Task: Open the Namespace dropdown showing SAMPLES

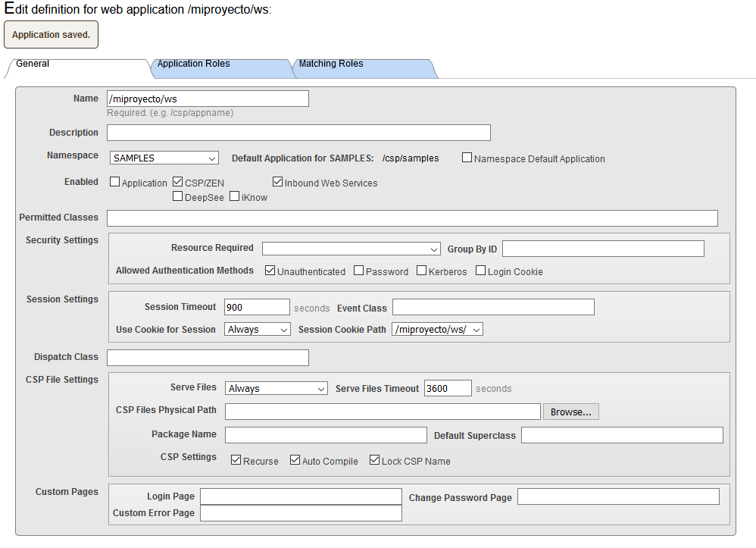Action: (164, 158)
